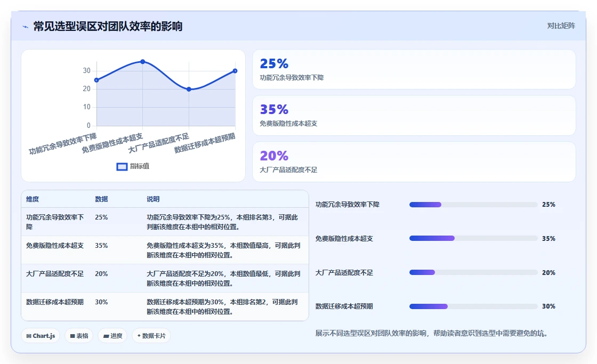Click the y-axis value 30 on chart
The width and height of the screenshot is (597, 364).
[87, 71]
